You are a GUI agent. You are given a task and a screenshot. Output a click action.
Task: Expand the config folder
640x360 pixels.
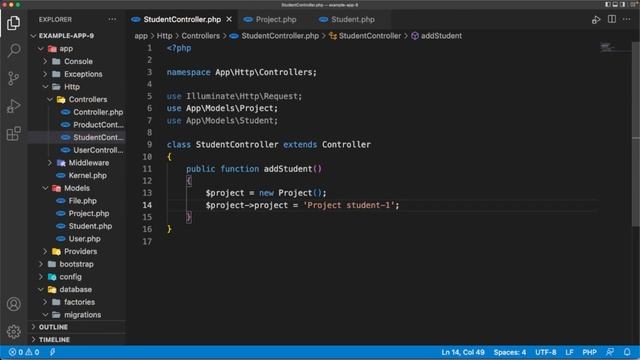pyautogui.click(x=40, y=277)
